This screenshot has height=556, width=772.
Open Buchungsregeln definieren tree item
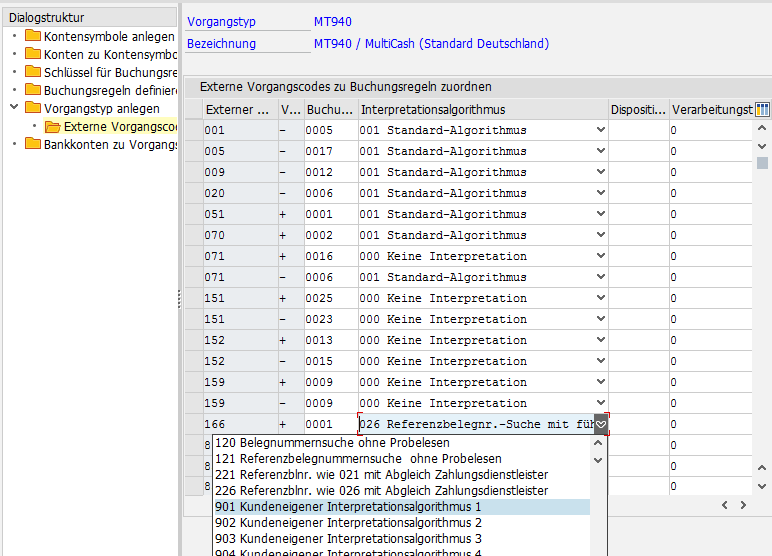[110, 90]
